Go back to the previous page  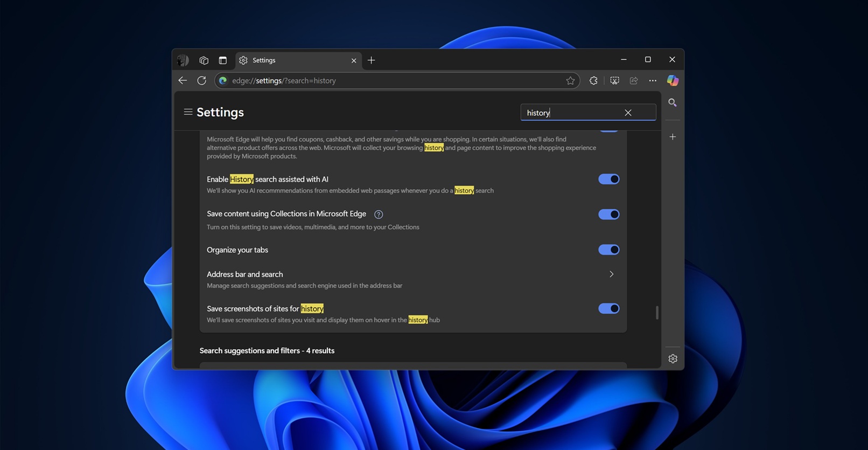(x=183, y=80)
